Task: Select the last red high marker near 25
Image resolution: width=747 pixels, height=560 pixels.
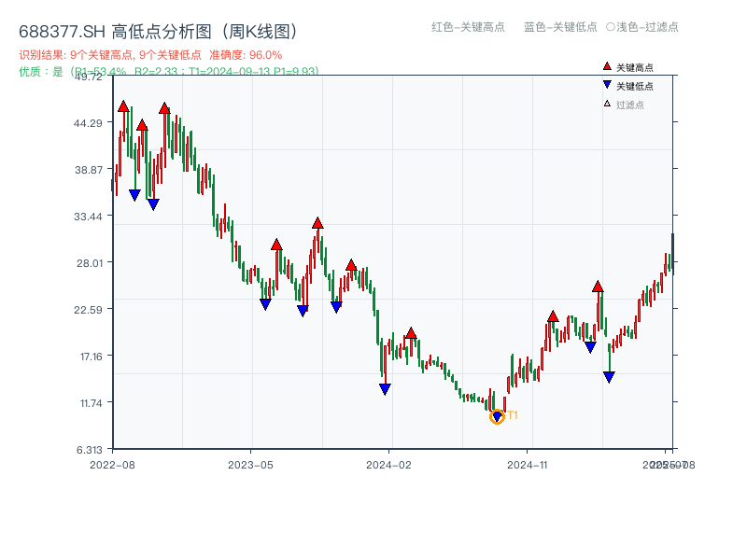Action: tap(598, 287)
